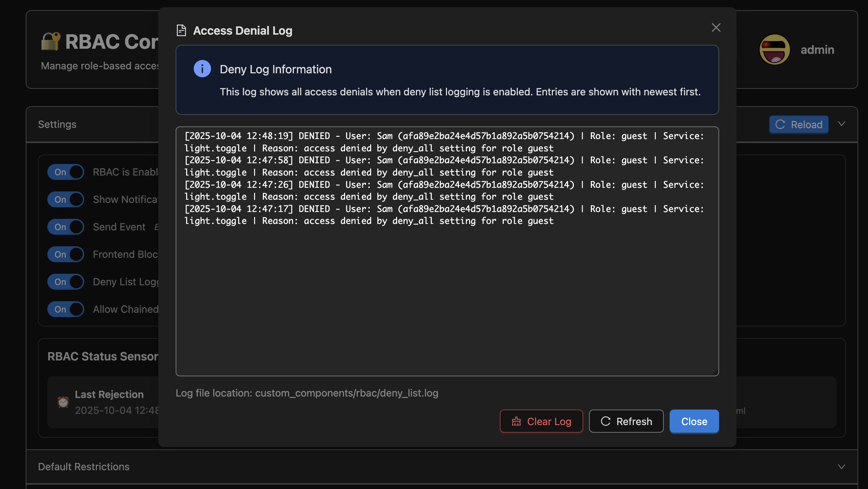Click the admin user avatar

774,49
